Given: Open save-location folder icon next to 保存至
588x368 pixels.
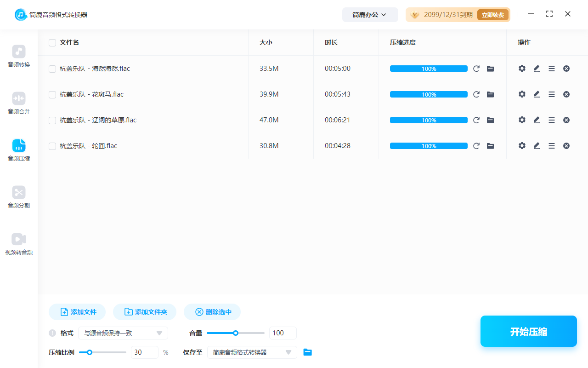Looking at the screenshot, I should click(x=307, y=352).
